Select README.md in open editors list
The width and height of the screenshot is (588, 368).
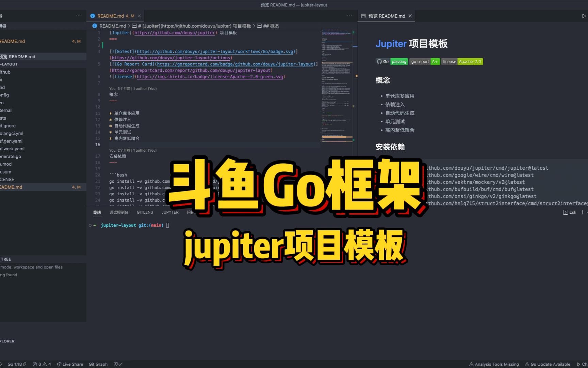43,41
